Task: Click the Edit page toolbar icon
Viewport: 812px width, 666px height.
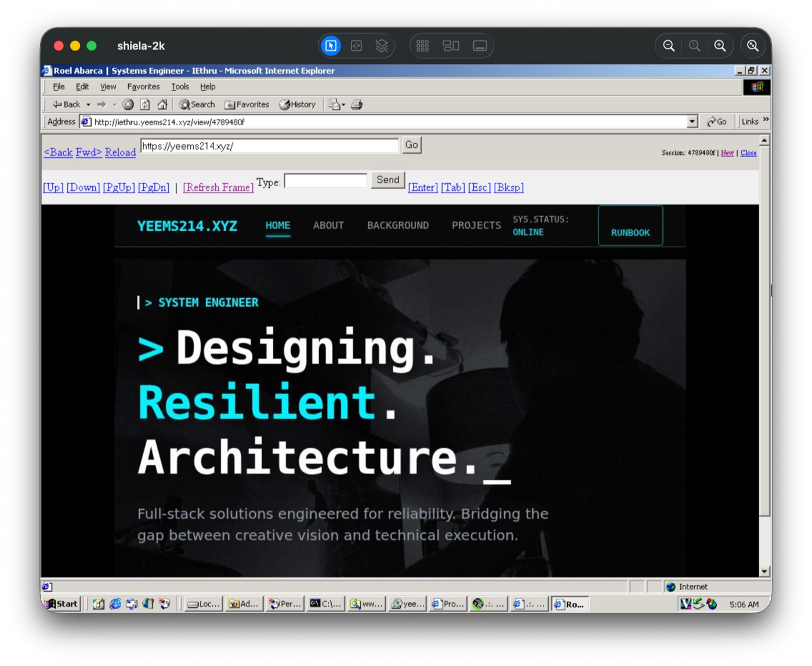Action: click(x=333, y=104)
